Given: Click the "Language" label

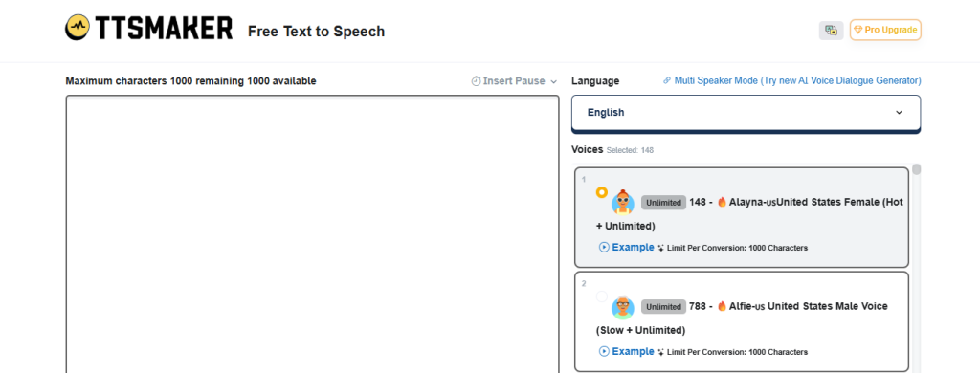Looking at the screenshot, I should (x=595, y=81).
